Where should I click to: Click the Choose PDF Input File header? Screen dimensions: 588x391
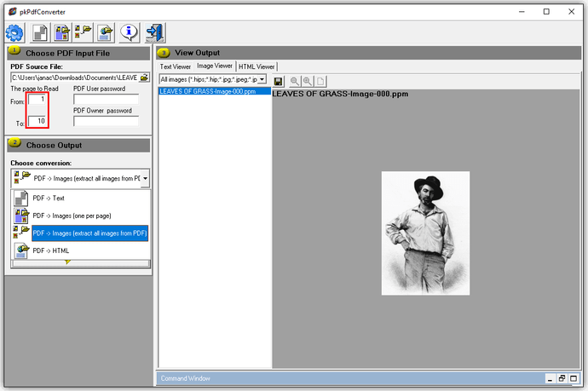pyautogui.click(x=78, y=53)
